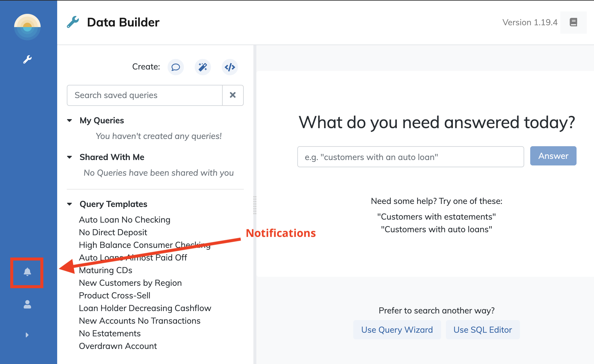Collapse the Query Templates section
The width and height of the screenshot is (594, 364).
tap(70, 204)
